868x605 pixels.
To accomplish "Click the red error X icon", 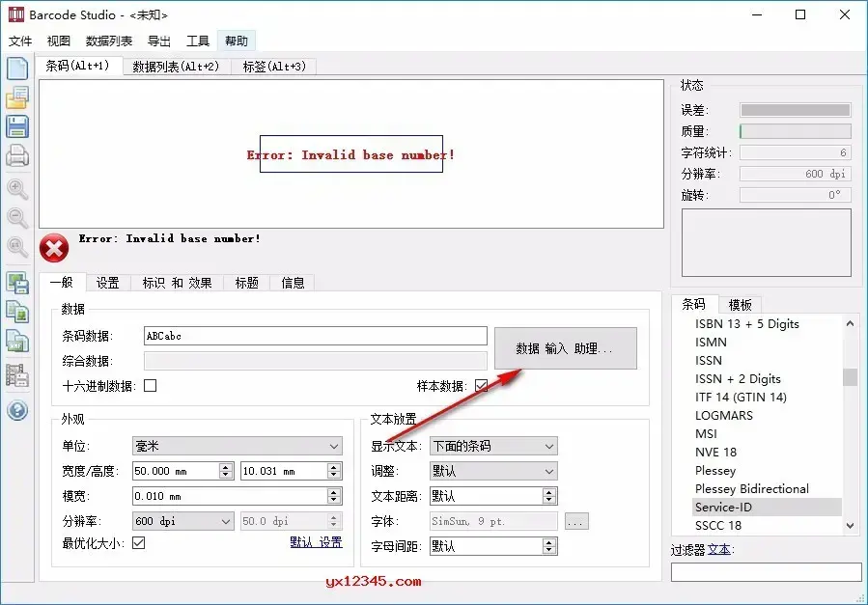I will tap(54, 247).
